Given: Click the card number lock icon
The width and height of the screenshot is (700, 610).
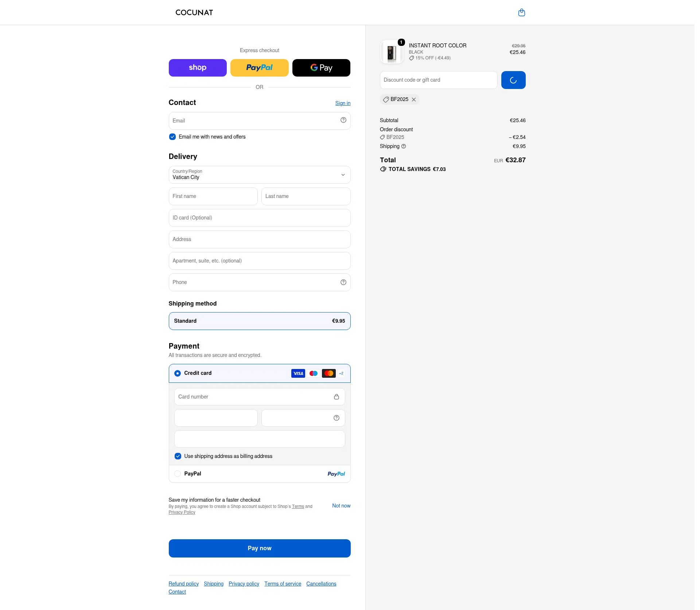Looking at the screenshot, I should 337,397.
